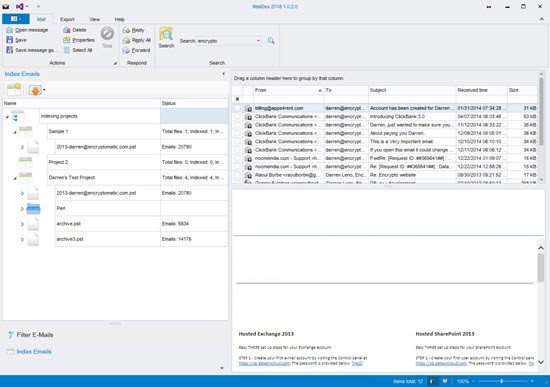This screenshot has height=387, width=550.
Task: Tick checkbox for Introducing ClickBank 3.0 email
Action: [237, 116]
